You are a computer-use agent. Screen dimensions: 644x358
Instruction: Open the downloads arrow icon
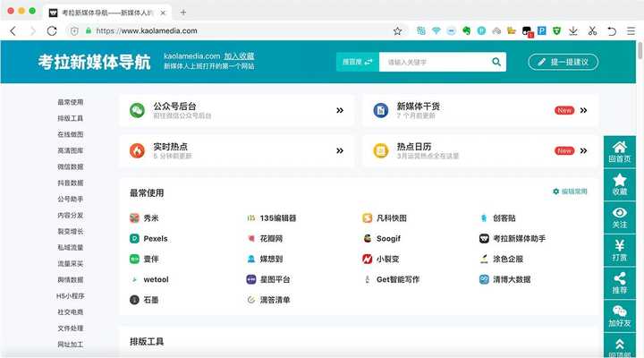(573, 30)
